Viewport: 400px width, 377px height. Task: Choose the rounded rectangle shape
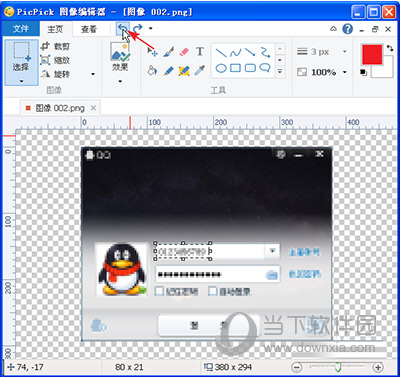pos(250,68)
